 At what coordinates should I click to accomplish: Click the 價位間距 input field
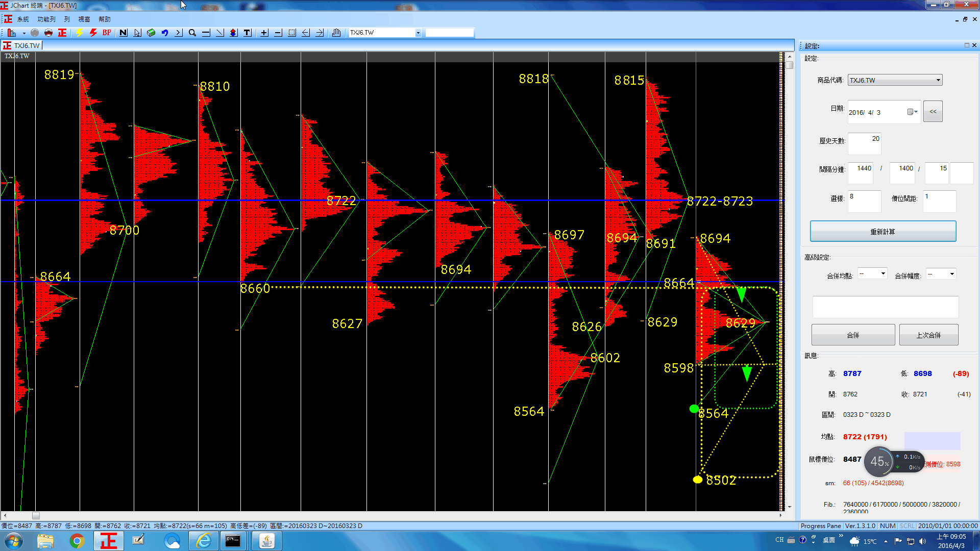click(x=940, y=202)
